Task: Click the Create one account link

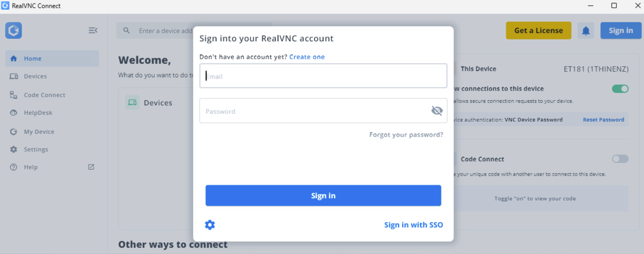Action: (x=307, y=57)
